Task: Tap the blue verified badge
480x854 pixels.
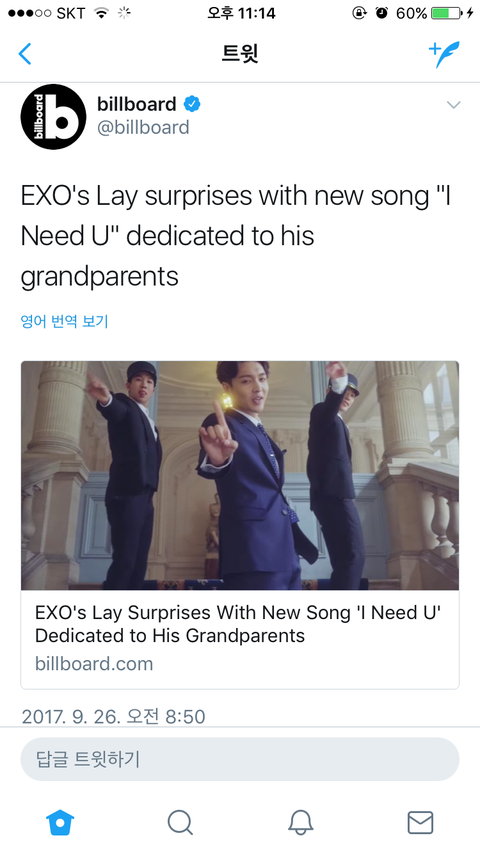Action: 191,103
